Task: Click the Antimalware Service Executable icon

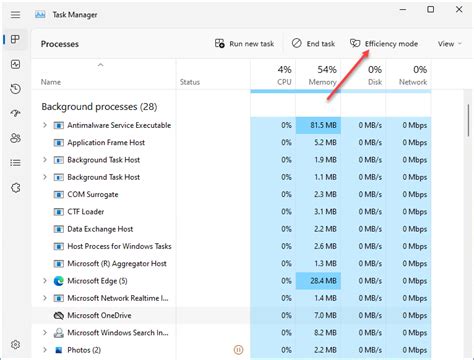Action: 59,125
